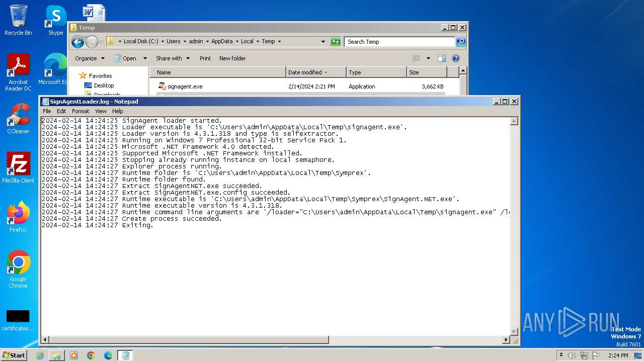Viewport: 644px width, 362px height.
Task: Open Chrome from the taskbar
Action: (91, 355)
